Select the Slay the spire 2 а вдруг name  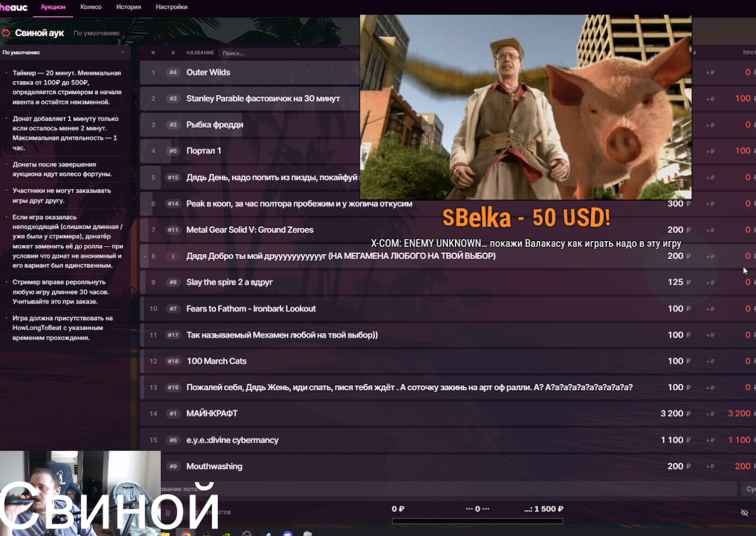coord(230,282)
